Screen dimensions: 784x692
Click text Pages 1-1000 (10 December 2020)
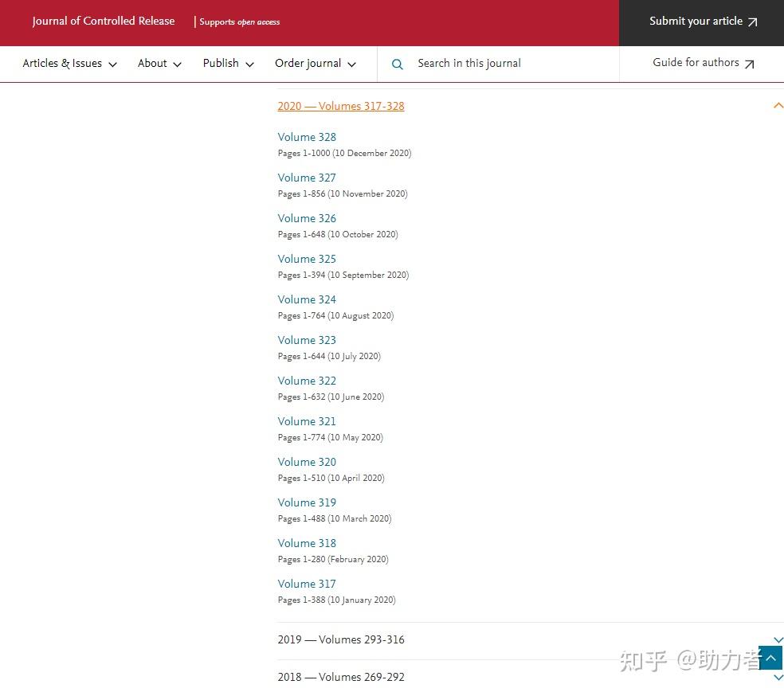pos(344,154)
